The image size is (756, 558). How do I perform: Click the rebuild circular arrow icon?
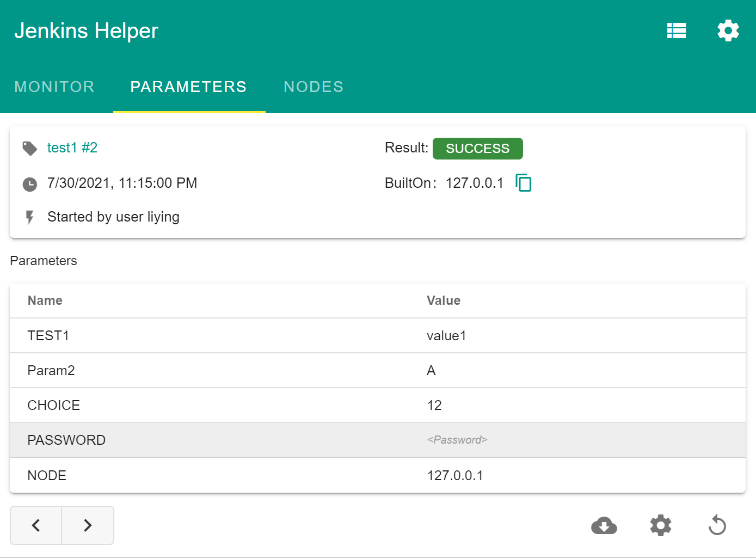pos(717,525)
